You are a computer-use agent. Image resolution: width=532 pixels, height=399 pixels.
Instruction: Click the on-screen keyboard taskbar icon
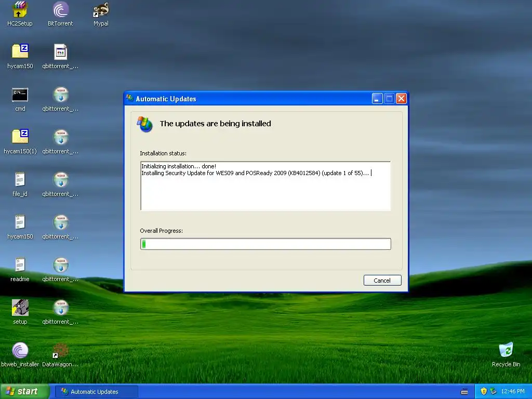coord(464,392)
